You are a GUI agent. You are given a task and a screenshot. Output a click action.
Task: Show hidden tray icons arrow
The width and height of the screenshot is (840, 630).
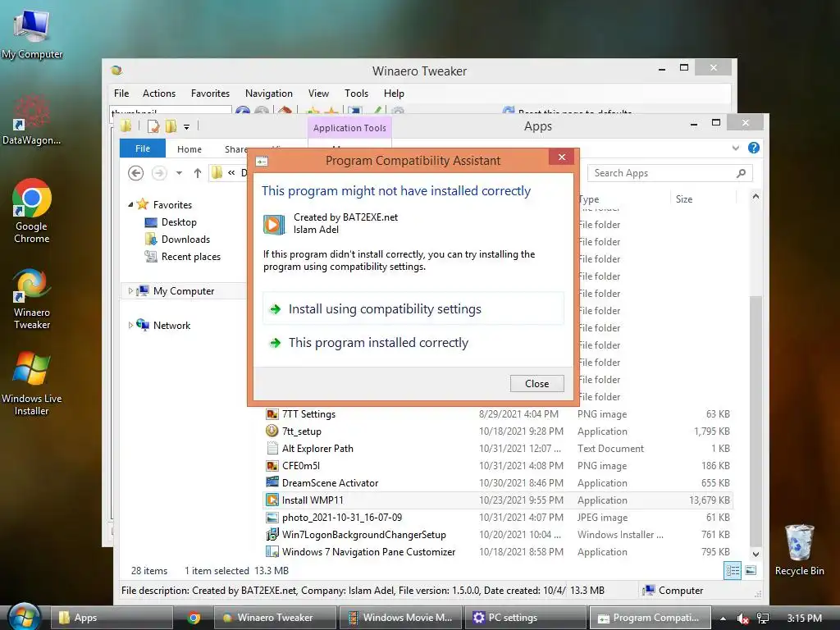pos(723,619)
